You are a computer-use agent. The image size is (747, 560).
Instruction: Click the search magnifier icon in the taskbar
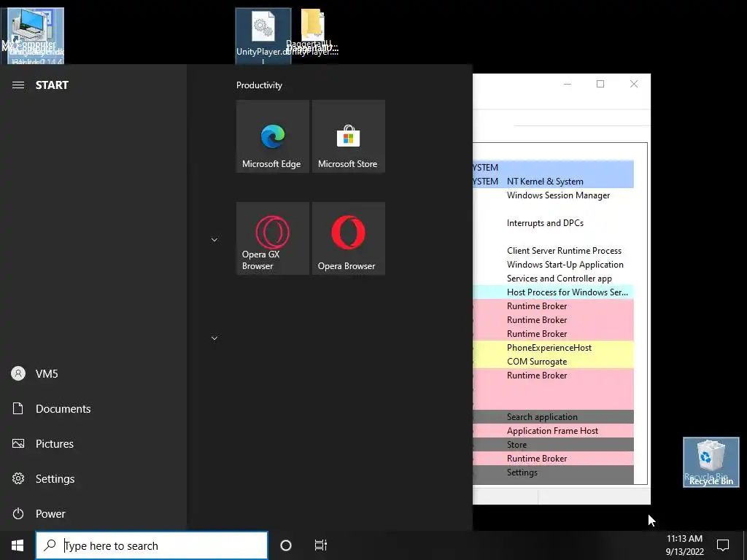pos(50,545)
